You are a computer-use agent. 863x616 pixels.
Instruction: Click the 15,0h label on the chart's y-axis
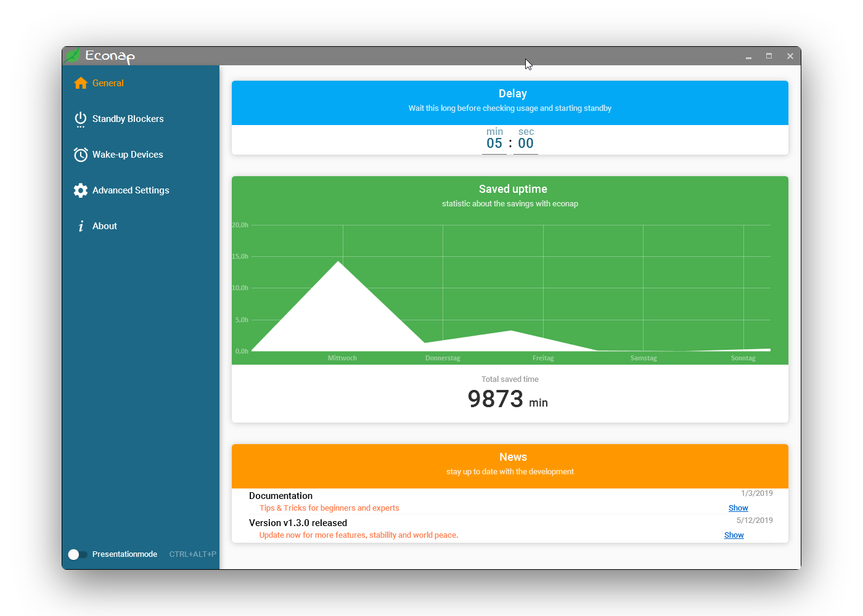240,256
